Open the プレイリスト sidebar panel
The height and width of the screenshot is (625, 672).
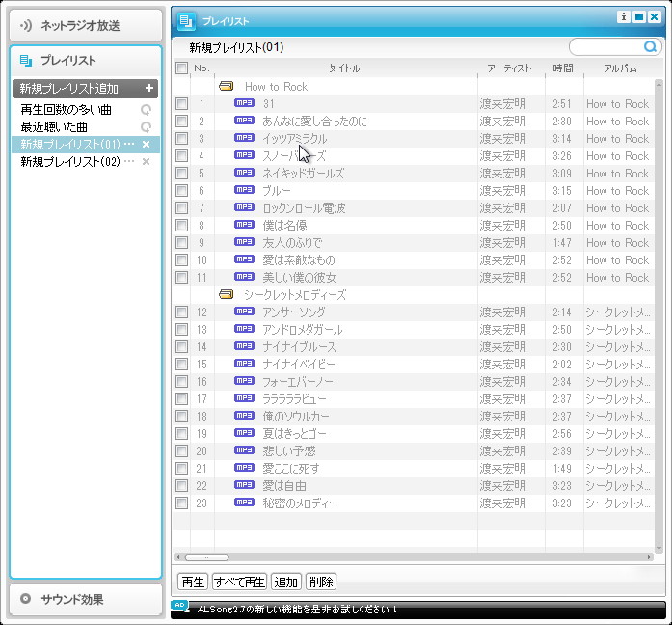pyautogui.click(x=86, y=61)
